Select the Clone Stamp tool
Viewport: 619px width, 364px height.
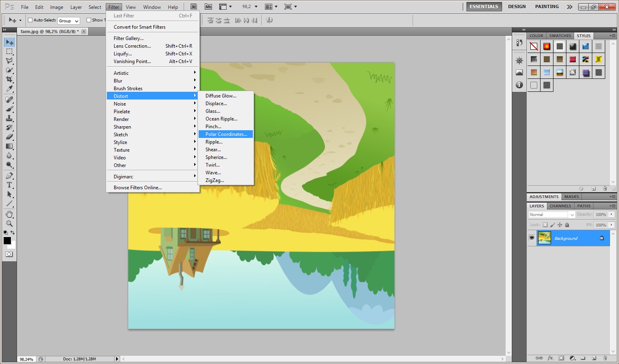pyautogui.click(x=9, y=118)
